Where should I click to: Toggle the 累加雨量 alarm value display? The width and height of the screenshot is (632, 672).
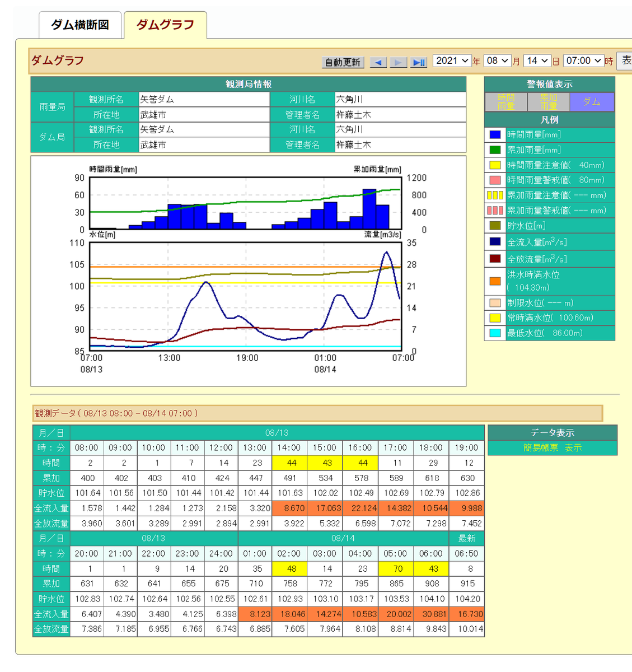[x=549, y=102]
